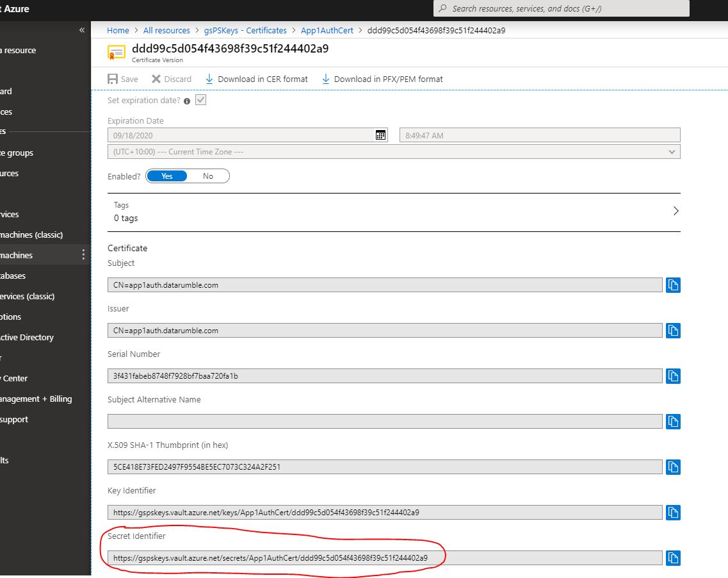Collapse the left sidebar with double chevron
Viewport: 728px width, 578px height.
coord(82,30)
